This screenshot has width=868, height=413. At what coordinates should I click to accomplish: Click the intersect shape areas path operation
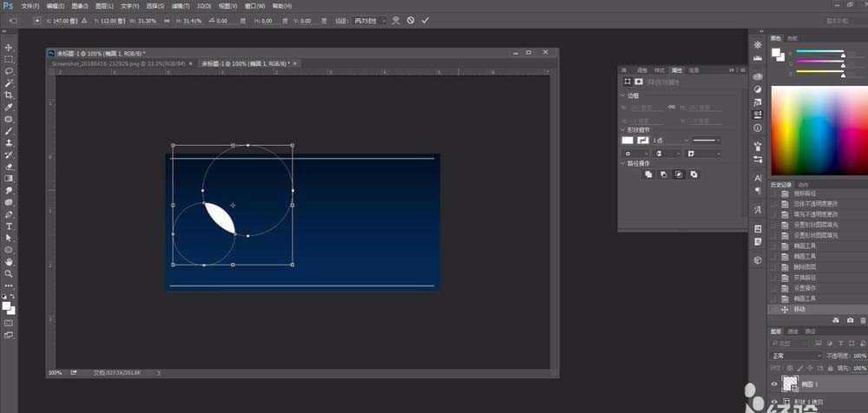click(679, 174)
